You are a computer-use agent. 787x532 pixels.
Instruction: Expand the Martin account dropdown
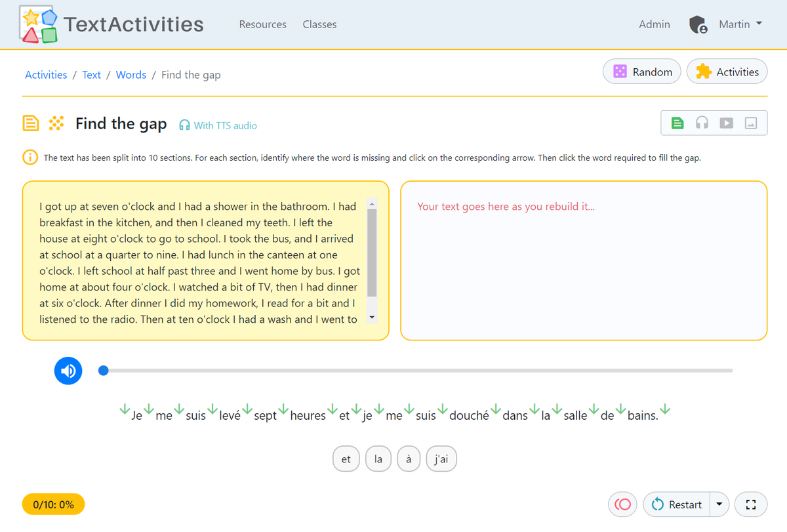coord(740,24)
